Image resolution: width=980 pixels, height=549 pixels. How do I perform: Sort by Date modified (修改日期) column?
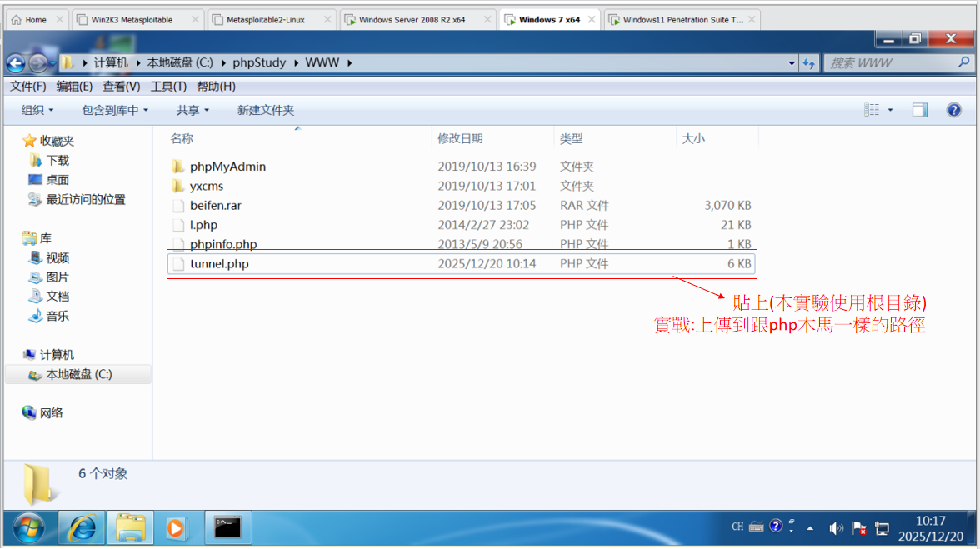pyautogui.click(x=460, y=138)
